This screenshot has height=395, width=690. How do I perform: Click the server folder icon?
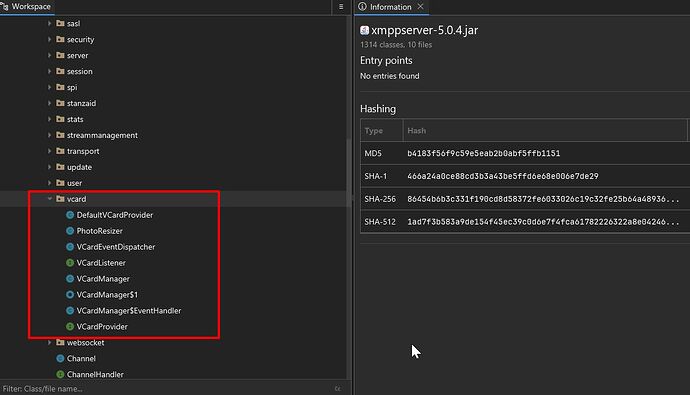point(60,55)
